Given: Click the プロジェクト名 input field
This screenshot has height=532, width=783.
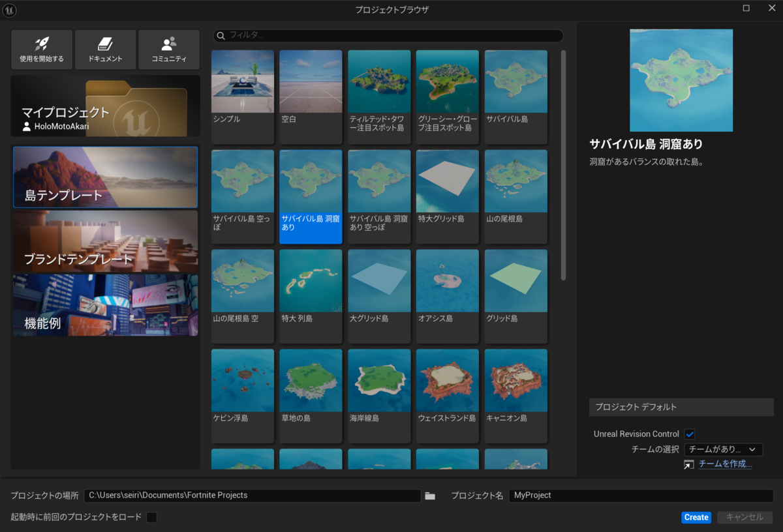Looking at the screenshot, I should tap(641, 495).
